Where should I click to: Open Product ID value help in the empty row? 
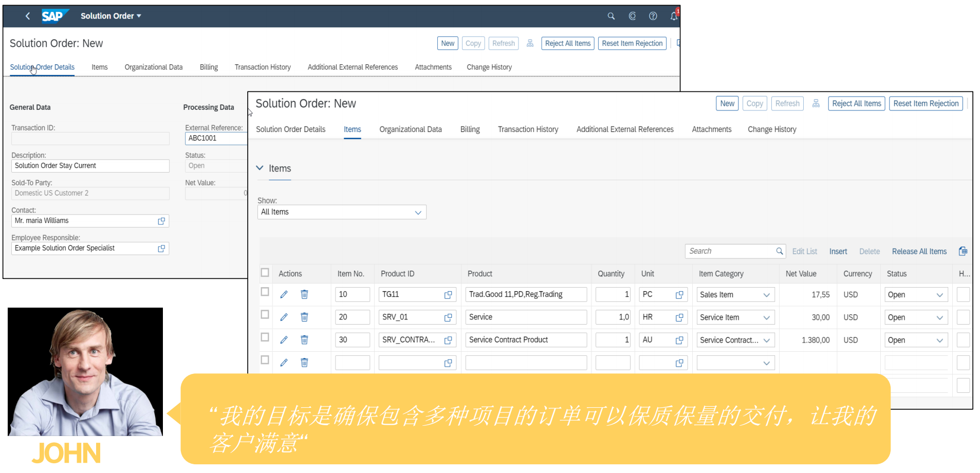[x=448, y=363]
